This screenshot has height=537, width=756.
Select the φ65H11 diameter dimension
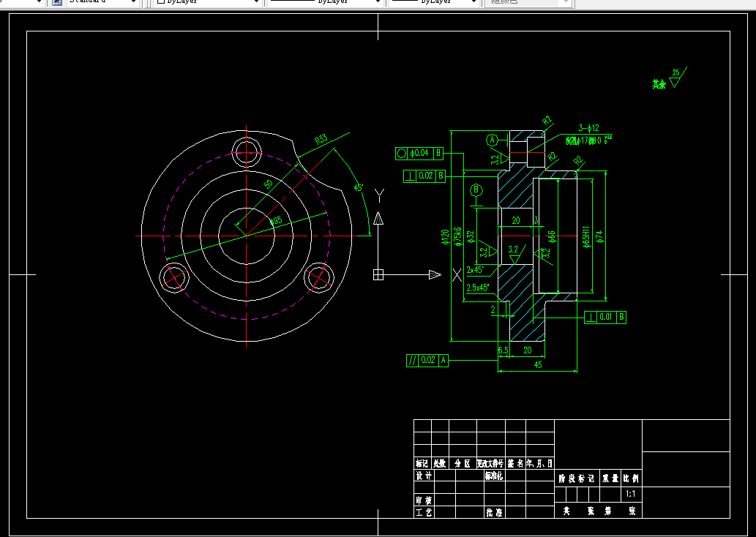coord(586,236)
